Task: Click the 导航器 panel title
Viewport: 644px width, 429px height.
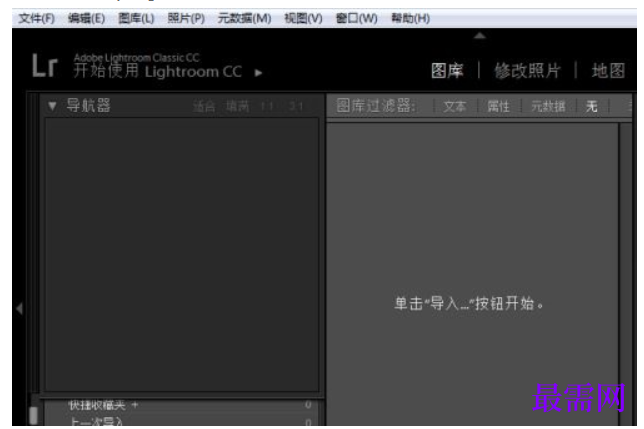Action: [x=88, y=106]
